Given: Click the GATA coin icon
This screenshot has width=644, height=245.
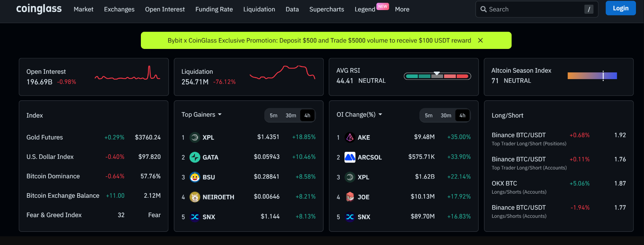Looking at the screenshot, I should (195, 157).
